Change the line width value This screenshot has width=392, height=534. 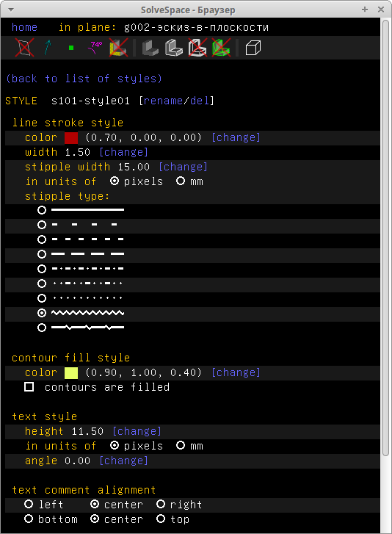pyautogui.click(x=123, y=152)
